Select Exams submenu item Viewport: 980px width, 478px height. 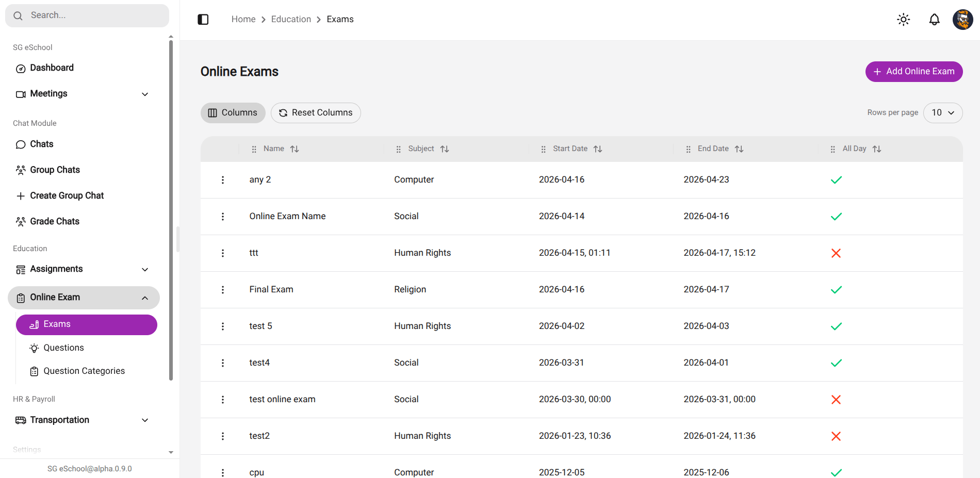pos(87,325)
